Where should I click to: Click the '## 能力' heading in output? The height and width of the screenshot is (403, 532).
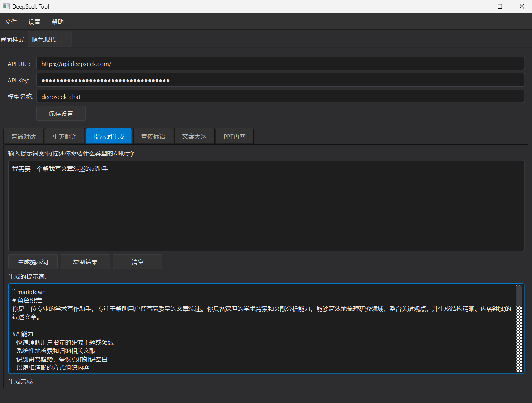pyautogui.click(x=23, y=334)
